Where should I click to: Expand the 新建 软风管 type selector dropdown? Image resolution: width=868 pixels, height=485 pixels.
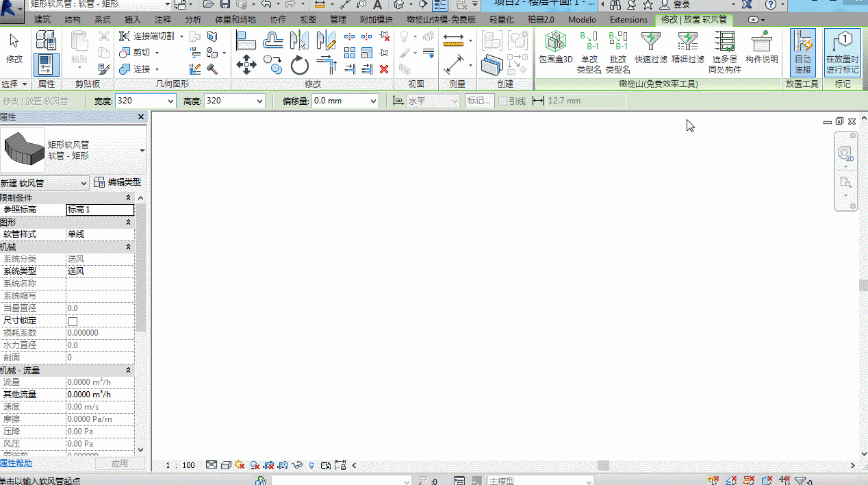[84, 183]
